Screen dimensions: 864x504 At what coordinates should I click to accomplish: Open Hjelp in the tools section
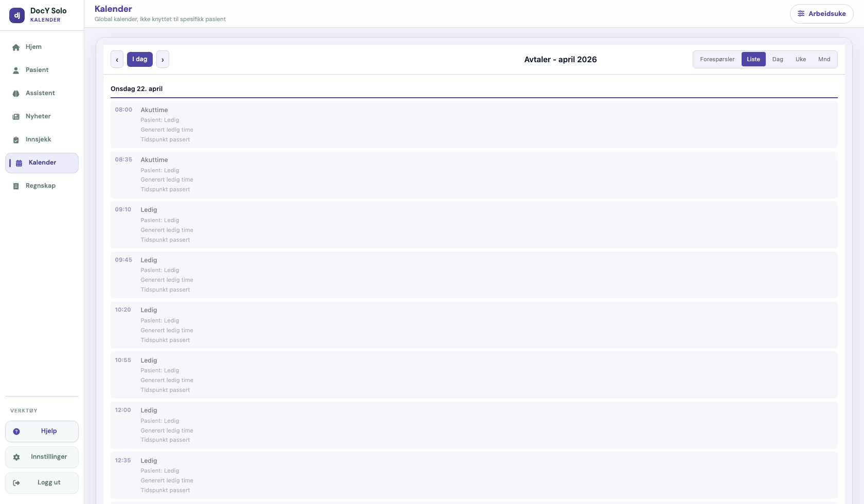coord(42,431)
